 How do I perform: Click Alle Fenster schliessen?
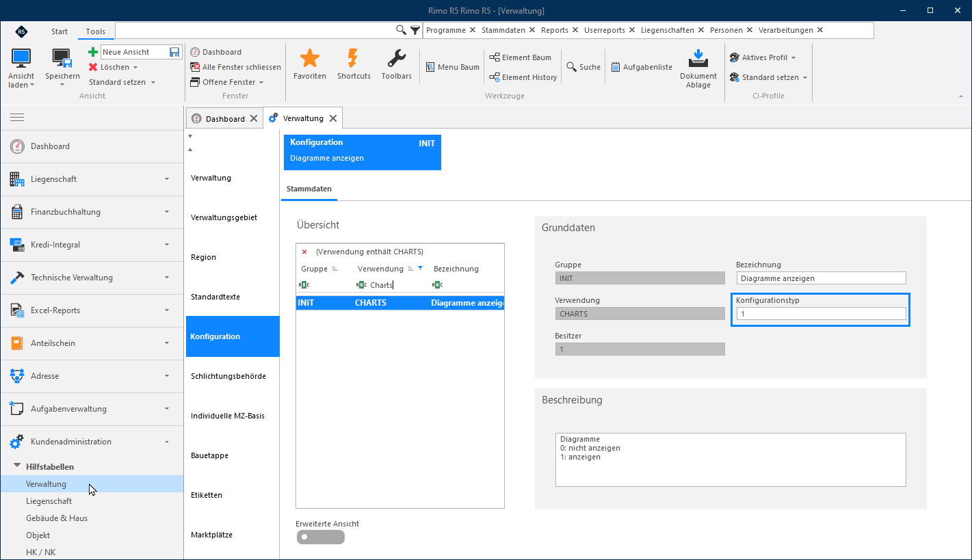[236, 67]
